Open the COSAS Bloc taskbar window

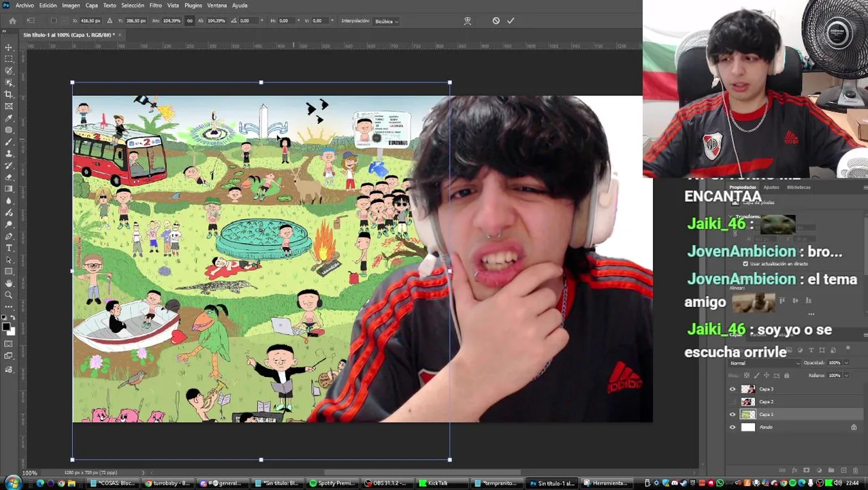tap(114, 483)
